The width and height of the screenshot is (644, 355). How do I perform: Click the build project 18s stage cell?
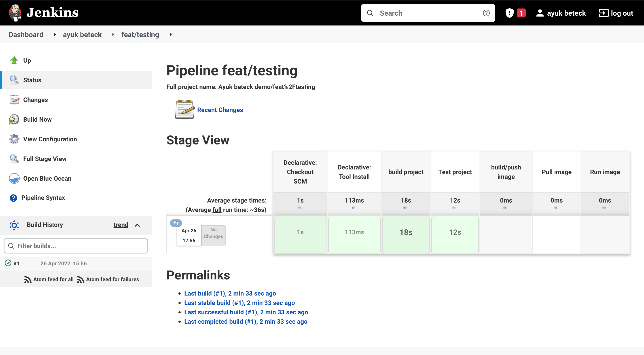click(405, 235)
